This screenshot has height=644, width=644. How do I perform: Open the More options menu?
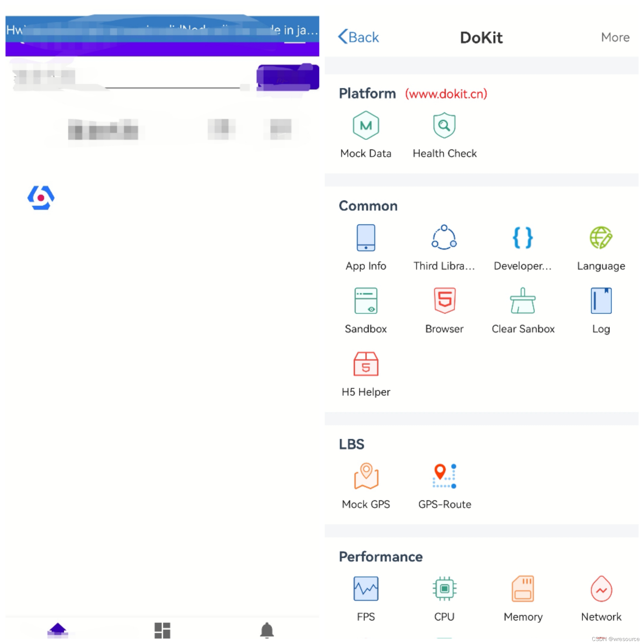(x=616, y=37)
